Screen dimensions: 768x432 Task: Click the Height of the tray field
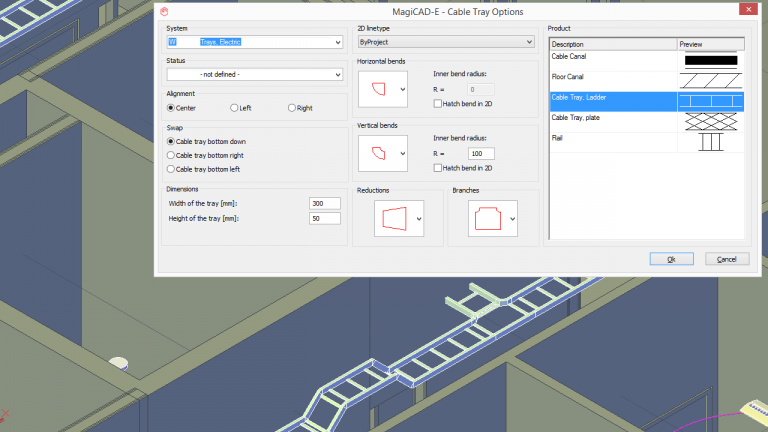[325, 218]
